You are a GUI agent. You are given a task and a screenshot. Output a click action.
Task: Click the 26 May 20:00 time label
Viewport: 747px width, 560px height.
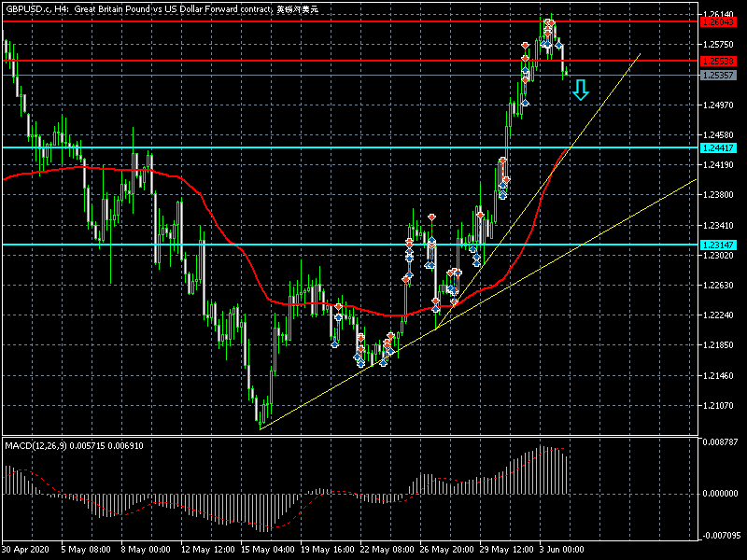pyautogui.click(x=447, y=550)
